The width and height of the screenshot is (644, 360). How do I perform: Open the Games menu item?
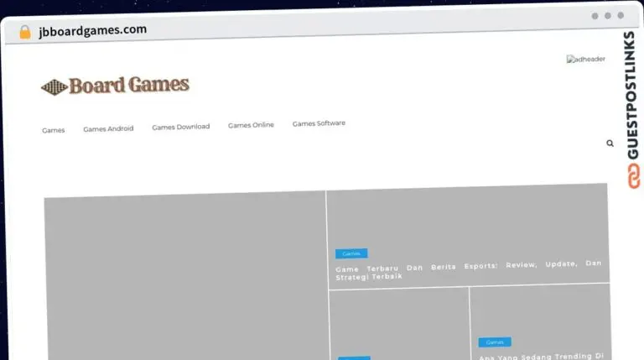[54, 130]
